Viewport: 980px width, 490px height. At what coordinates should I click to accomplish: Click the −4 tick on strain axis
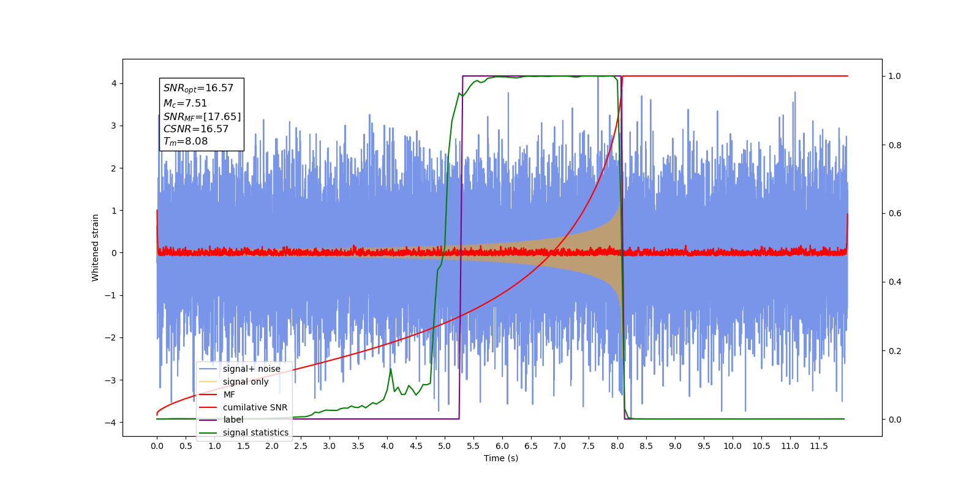pos(110,423)
